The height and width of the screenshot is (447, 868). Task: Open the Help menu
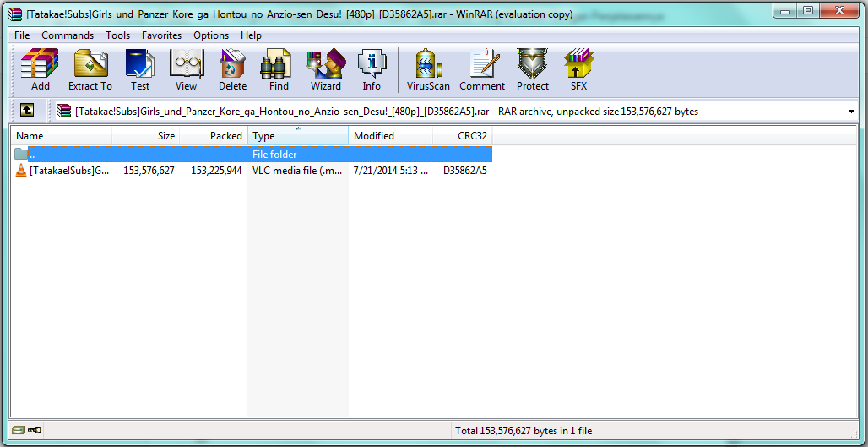pyautogui.click(x=251, y=35)
